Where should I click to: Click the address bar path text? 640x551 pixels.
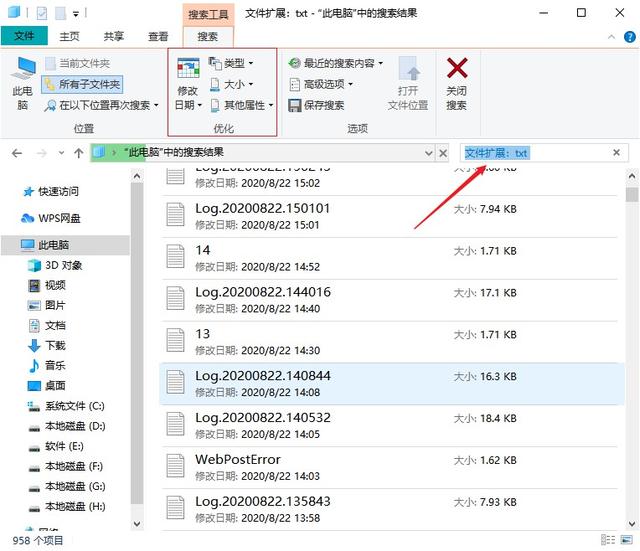tap(174, 153)
